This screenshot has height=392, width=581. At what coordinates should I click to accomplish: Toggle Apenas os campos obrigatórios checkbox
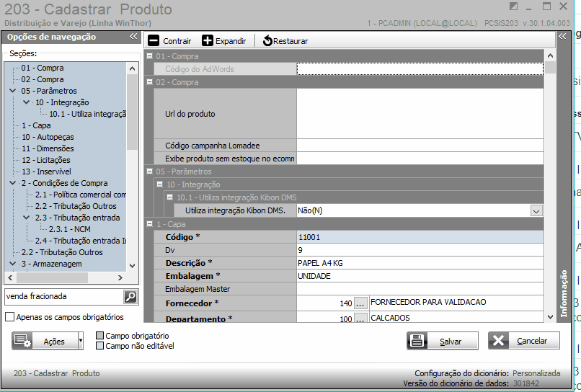click(x=10, y=317)
